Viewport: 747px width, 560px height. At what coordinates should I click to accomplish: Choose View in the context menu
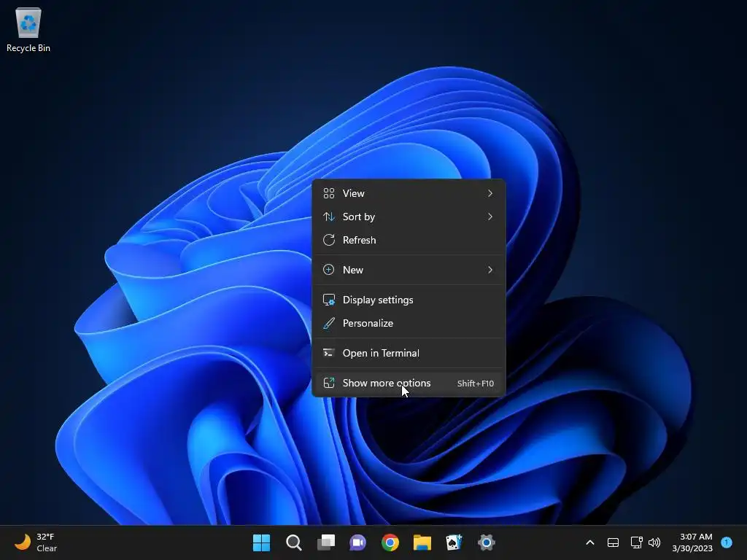click(409, 193)
